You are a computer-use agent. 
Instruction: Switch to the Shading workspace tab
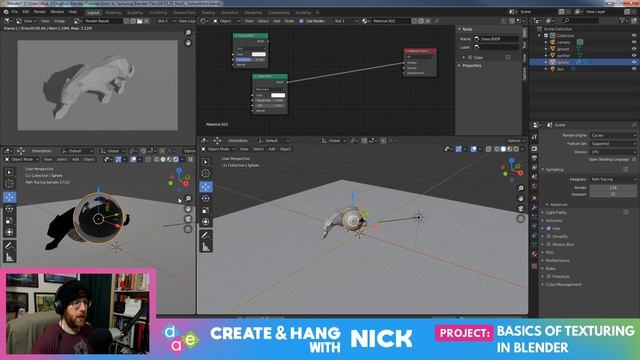[208, 13]
